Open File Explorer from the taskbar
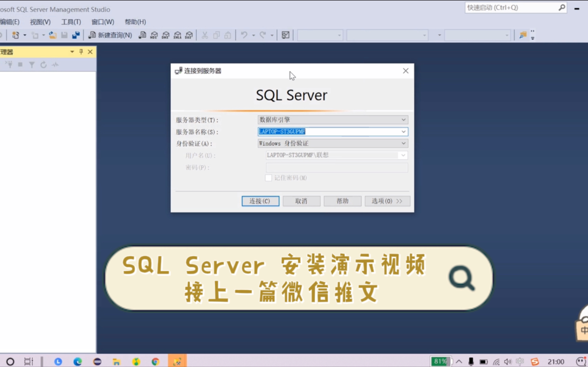588x367 pixels. click(x=117, y=361)
